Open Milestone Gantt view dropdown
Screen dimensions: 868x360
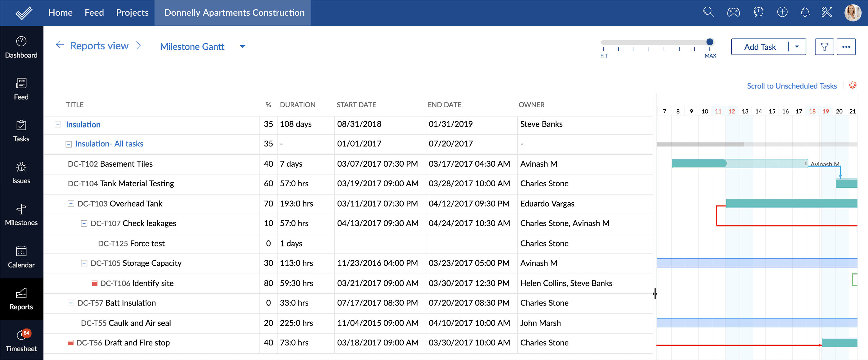tap(243, 47)
